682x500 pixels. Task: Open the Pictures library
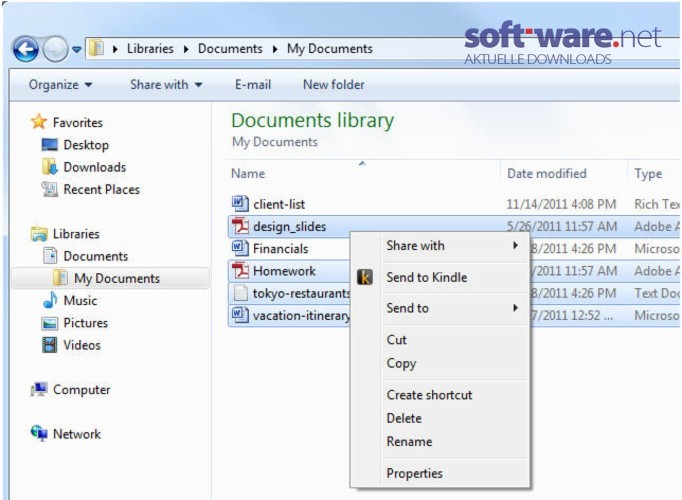(x=86, y=323)
